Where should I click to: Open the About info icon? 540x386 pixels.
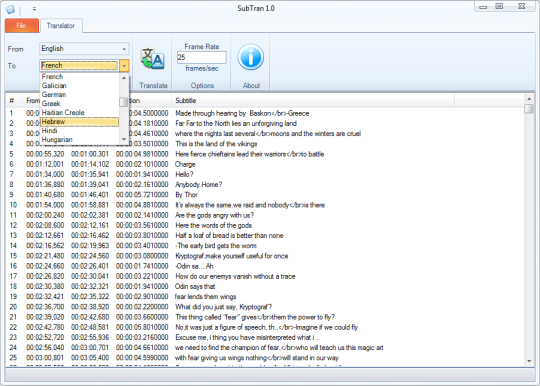[251, 57]
